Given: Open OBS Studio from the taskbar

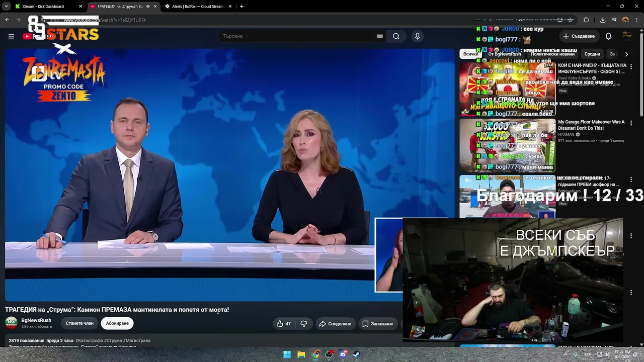Looking at the screenshot, I should click(329, 354).
